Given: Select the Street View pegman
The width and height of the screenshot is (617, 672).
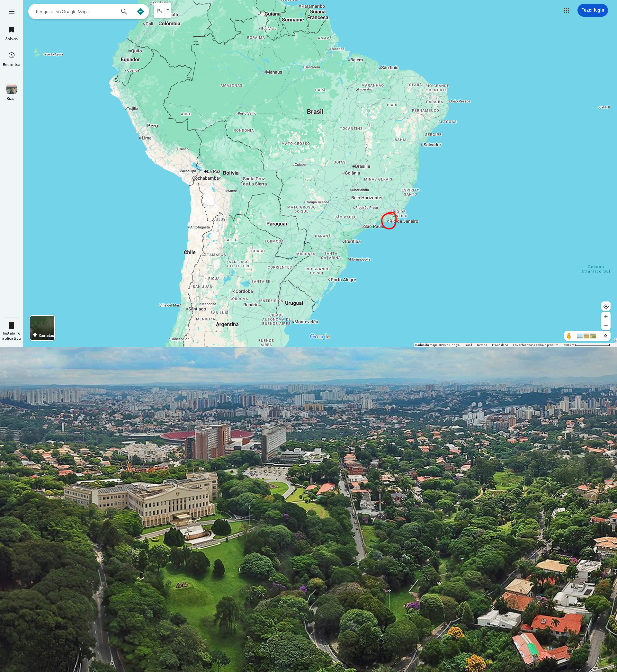Looking at the screenshot, I should [569, 336].
